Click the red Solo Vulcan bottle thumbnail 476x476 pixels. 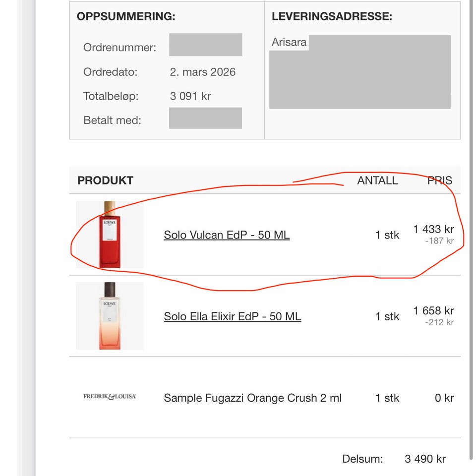[x=110, y=235]
